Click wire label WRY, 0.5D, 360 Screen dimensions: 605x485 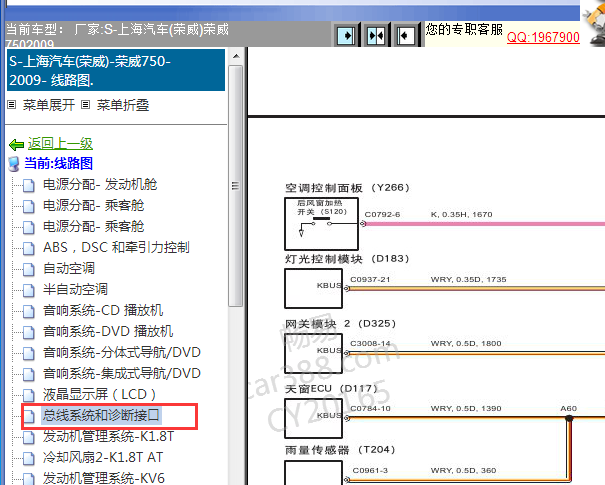click(x=463, y=470)
